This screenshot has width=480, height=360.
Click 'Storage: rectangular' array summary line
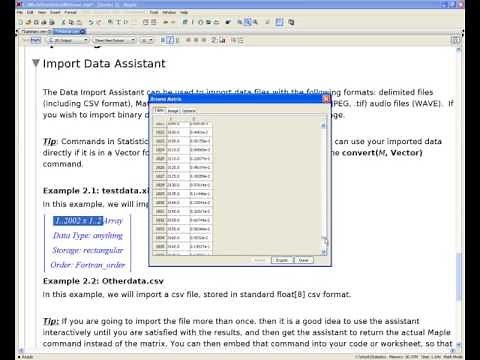coord(88,250)
